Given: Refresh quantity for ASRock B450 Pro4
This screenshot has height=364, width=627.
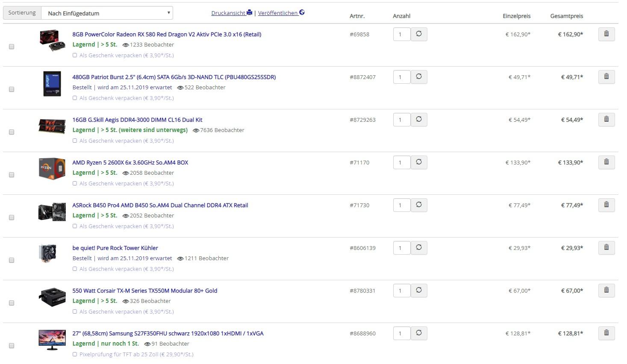Looking at the screenshot, I should click(419, 205).
